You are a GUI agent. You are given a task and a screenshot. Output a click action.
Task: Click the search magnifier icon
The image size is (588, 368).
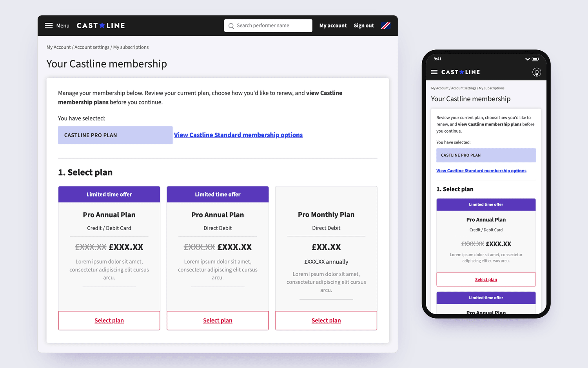pyautogui.click(x=231, y=26)
